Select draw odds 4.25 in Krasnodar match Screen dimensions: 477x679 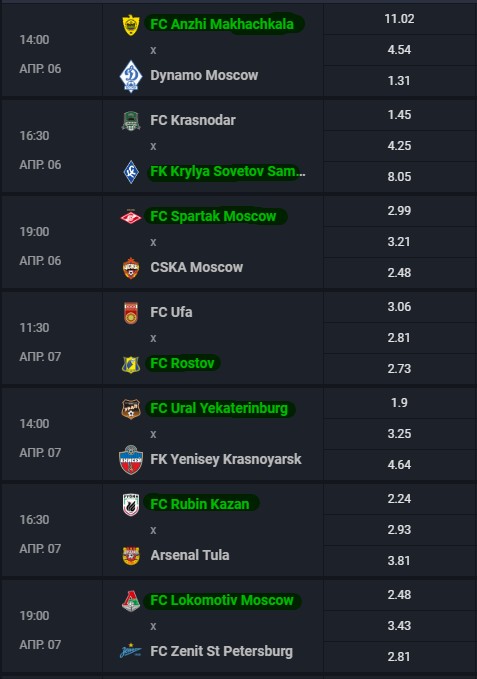[400, 146]
